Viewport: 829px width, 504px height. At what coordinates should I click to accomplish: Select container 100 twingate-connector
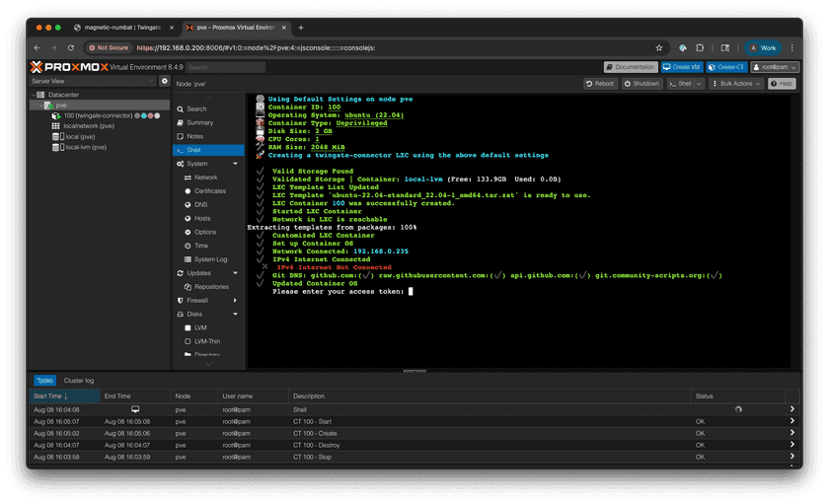(x=99, y=115)
